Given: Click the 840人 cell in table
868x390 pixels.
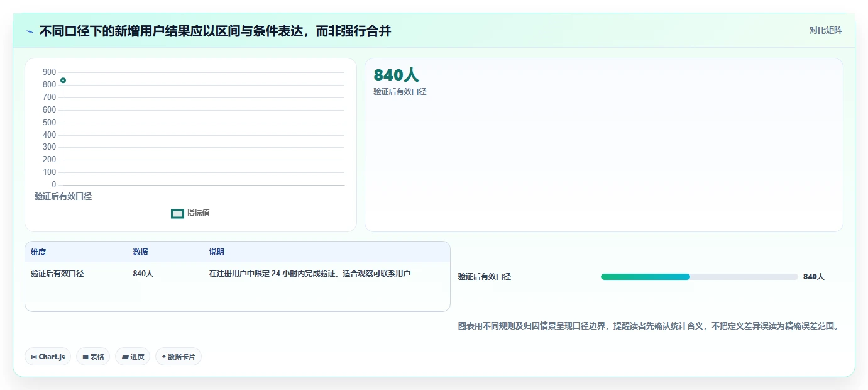Looking at the screenshot, I should pos(143,274).
